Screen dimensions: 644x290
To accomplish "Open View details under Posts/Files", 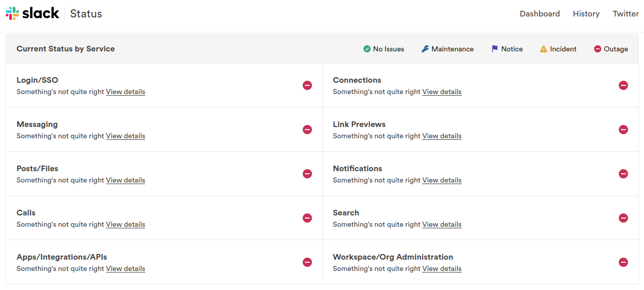I will pos(126,180).
